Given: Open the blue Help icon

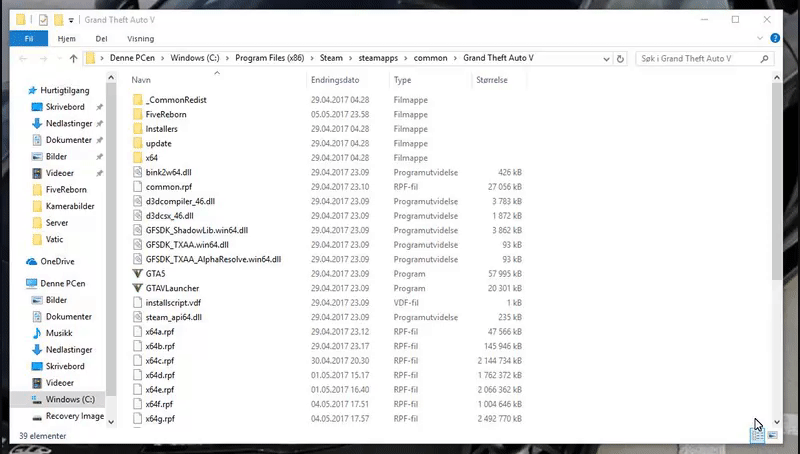Looking at the screenshot, I should tap(775, 38).
